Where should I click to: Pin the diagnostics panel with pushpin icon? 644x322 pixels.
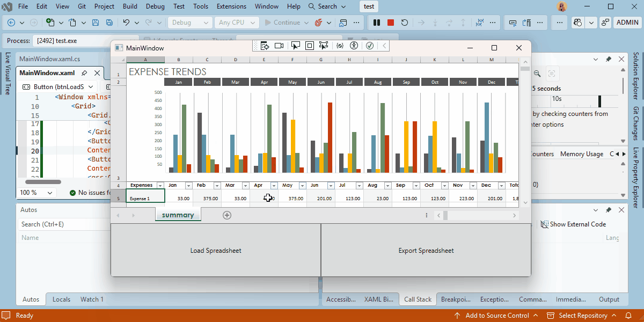pyautogui.click(x=608, y=59)
